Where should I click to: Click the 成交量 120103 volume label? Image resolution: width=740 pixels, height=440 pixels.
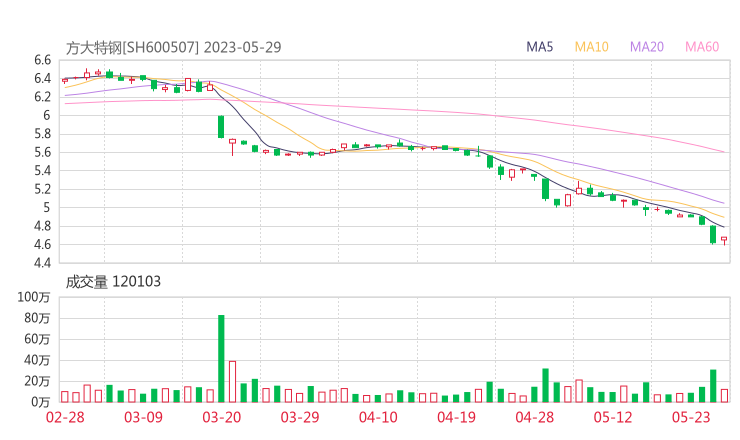point(113,282)
